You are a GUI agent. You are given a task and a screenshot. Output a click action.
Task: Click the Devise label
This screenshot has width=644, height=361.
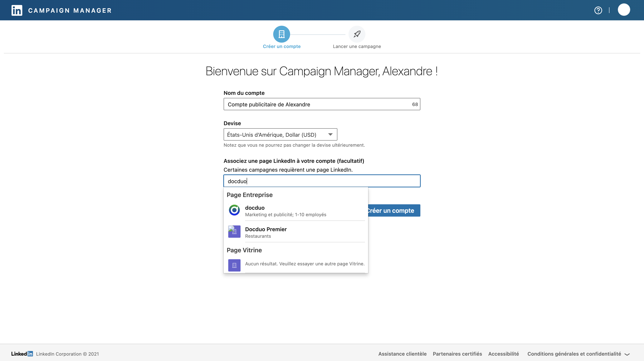coord(232,123)
